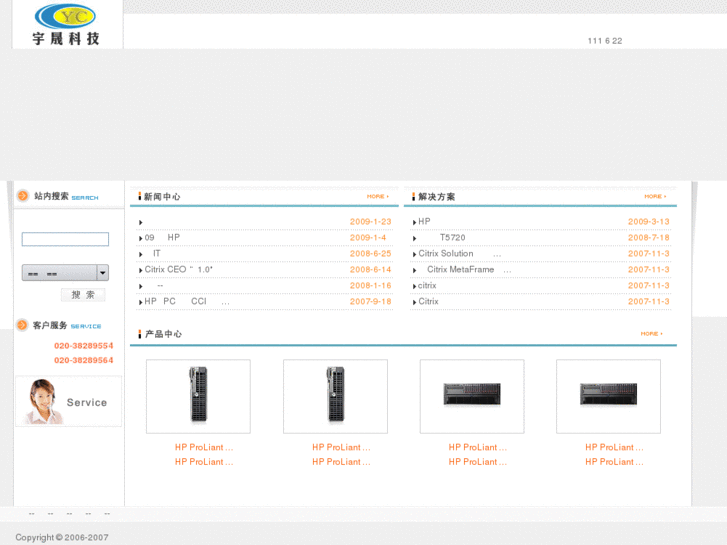Viewport: 727px width, 545px height.
Task: Click first blade server product thumbnail
Action: [x=198, y=396]
